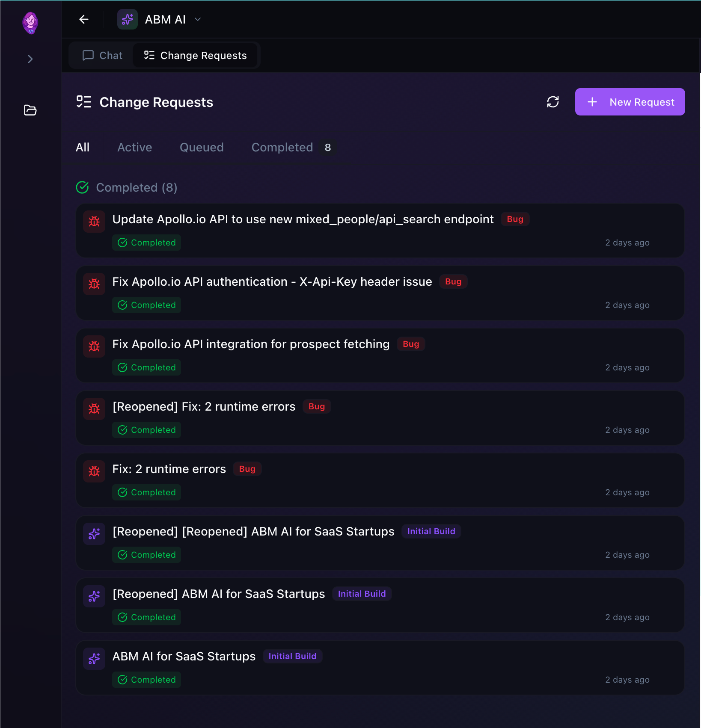Click bug icon for prospect fetching request

tap(94, 346)
